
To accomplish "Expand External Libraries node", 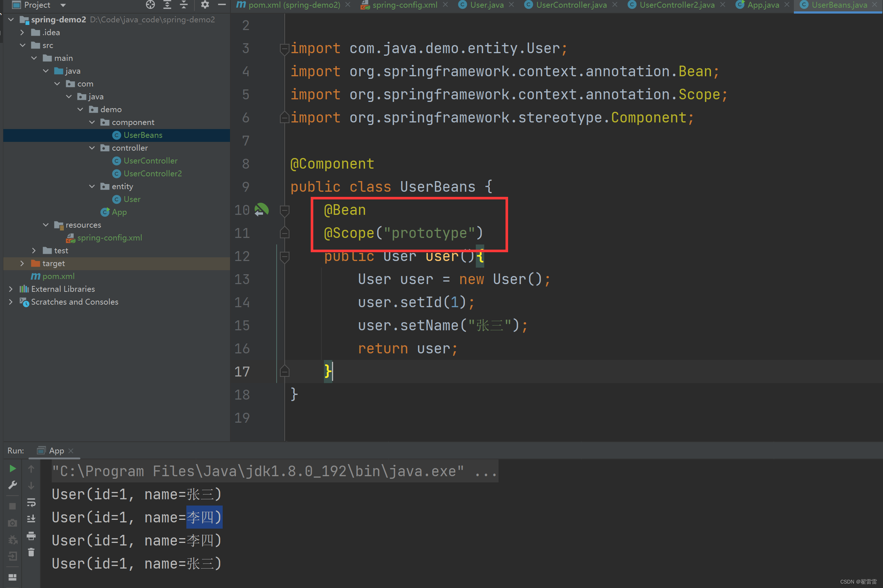I will [11, 289].
